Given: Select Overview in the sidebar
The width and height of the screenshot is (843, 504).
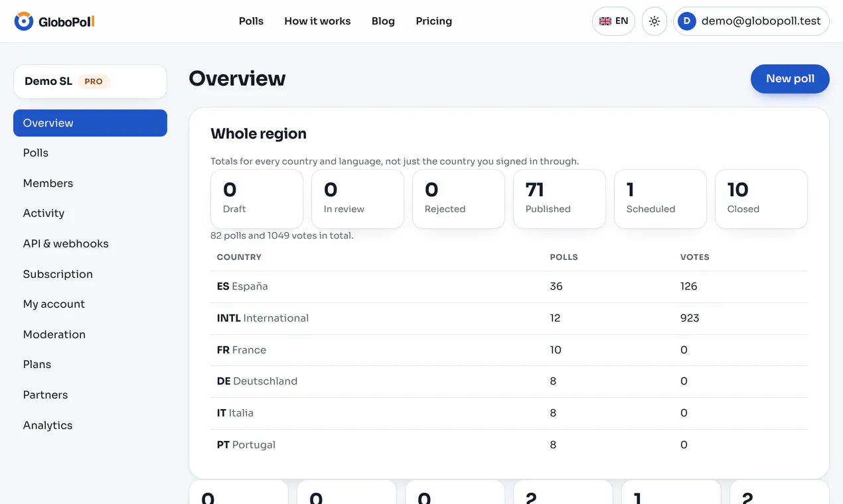Looking at the screenshot, I should 90,123.
